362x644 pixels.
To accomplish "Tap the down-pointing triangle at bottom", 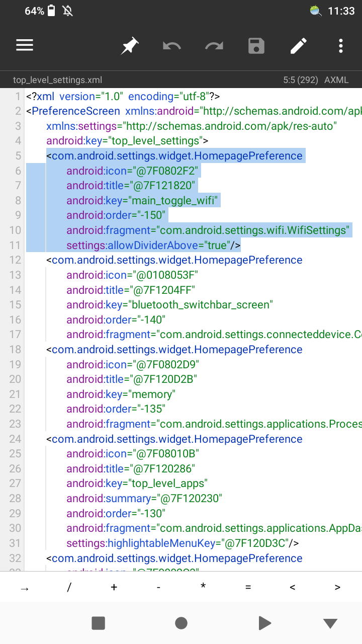I will [x=330, y=624].
